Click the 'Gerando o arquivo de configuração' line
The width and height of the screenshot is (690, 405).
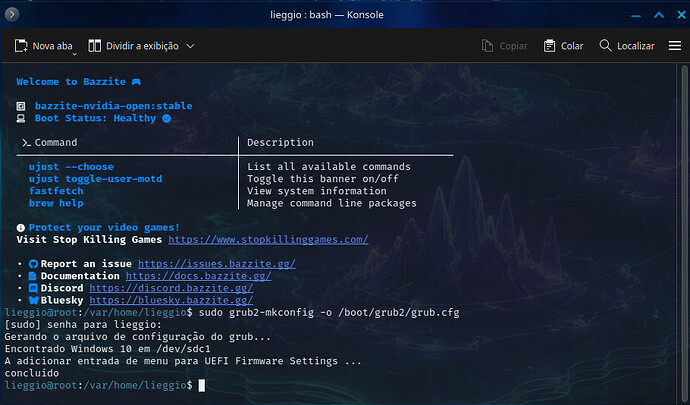138,337
